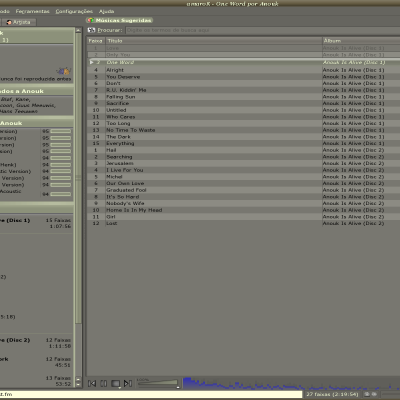Stop playback with the stop button

(x=116, y=383)
